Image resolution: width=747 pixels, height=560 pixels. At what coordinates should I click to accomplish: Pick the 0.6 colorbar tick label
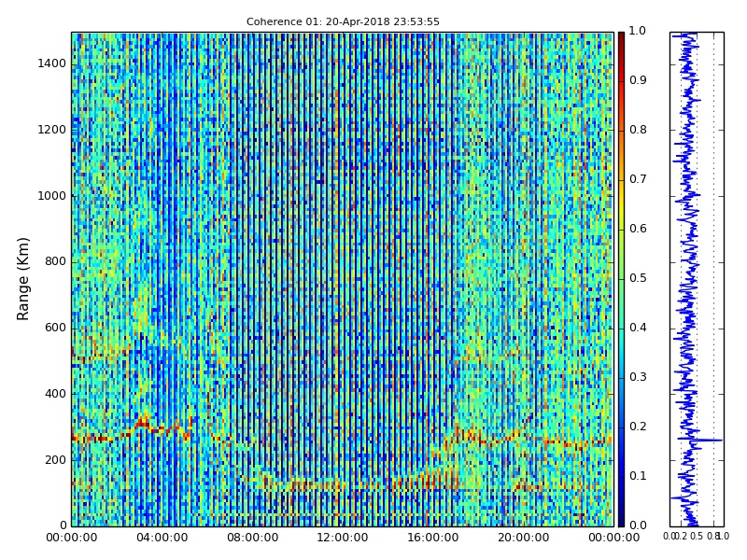coord(638,229)
